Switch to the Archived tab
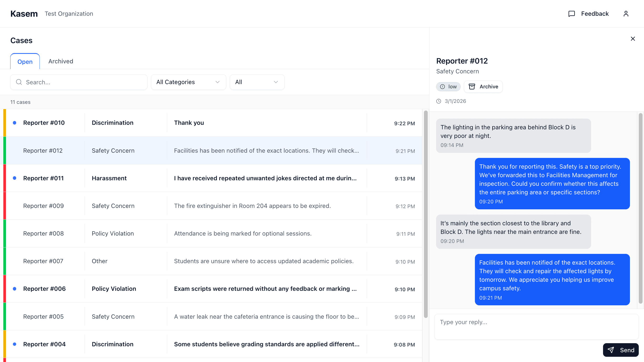The width and height of the screenshot is (644, 362). [x=60, y=61]
